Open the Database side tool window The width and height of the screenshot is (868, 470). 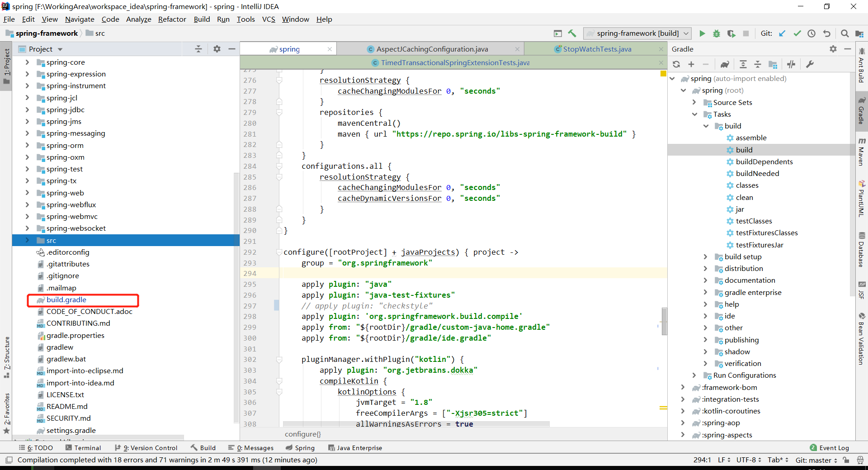862,249
